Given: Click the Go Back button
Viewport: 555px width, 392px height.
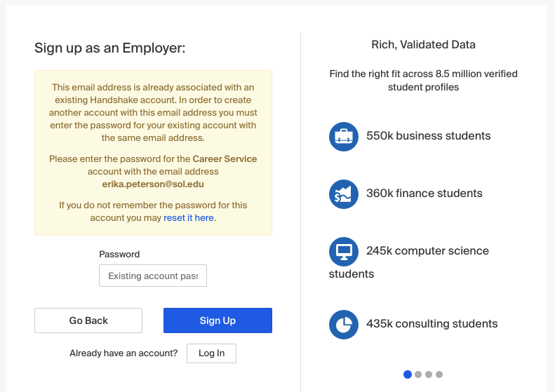Looking at the screenshot, I should [88, 320].
